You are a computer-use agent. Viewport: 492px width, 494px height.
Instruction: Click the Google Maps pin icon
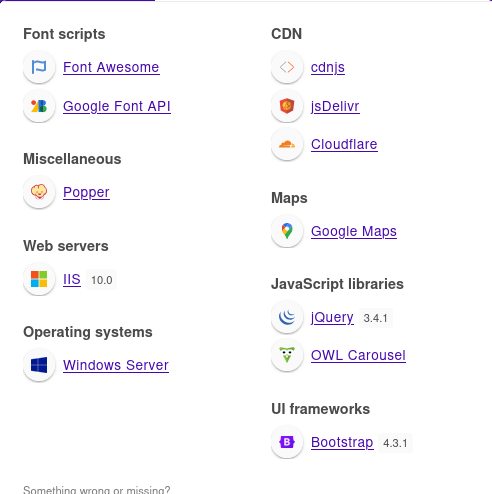coord(287,231)
